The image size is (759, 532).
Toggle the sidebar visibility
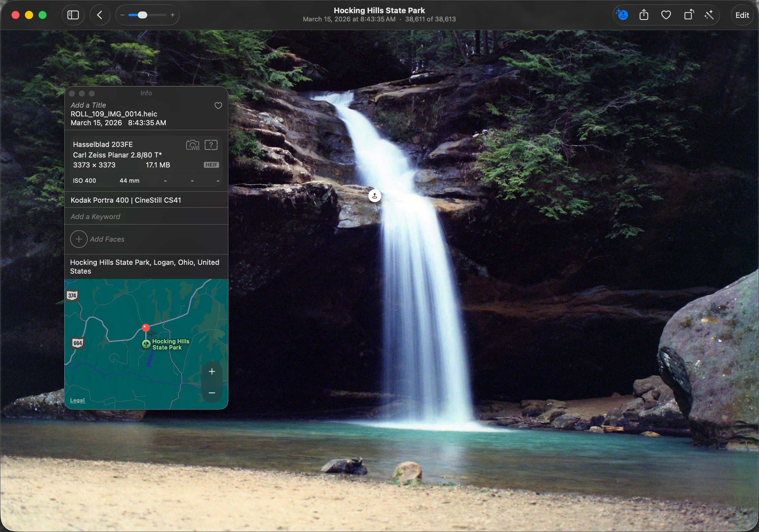pyautogui.click(x=73, y=15)
